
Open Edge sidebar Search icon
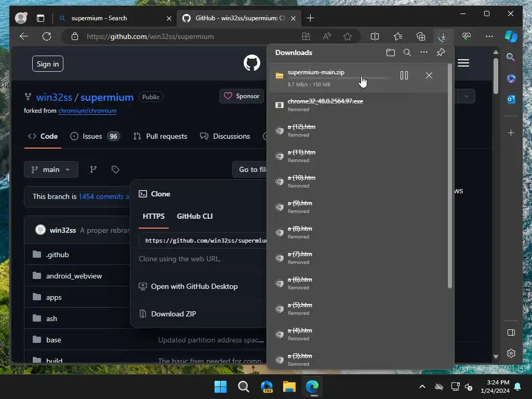[511, 57]
